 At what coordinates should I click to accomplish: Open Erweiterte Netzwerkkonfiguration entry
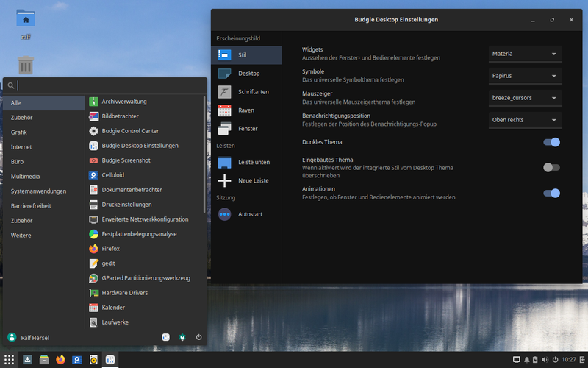click(145, 219)
